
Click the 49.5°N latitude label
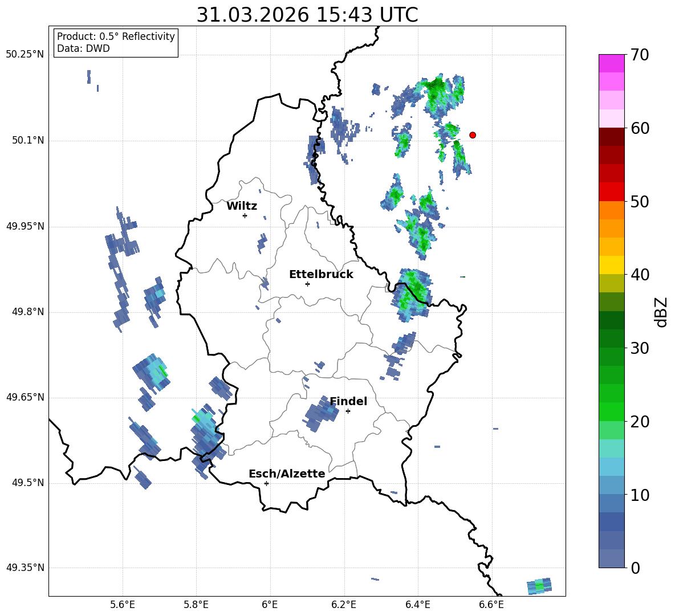point(29,483)
